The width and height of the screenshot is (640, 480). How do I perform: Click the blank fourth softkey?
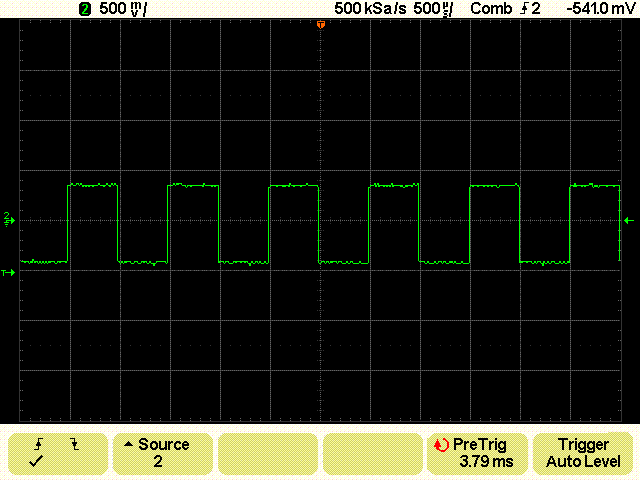click(x=373, y=453)
